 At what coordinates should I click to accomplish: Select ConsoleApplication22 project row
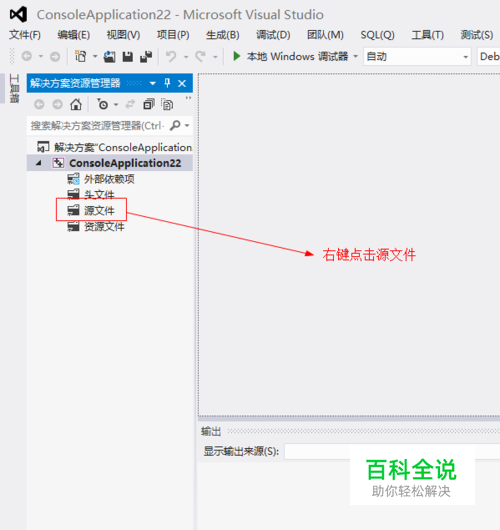coord(110,163)
